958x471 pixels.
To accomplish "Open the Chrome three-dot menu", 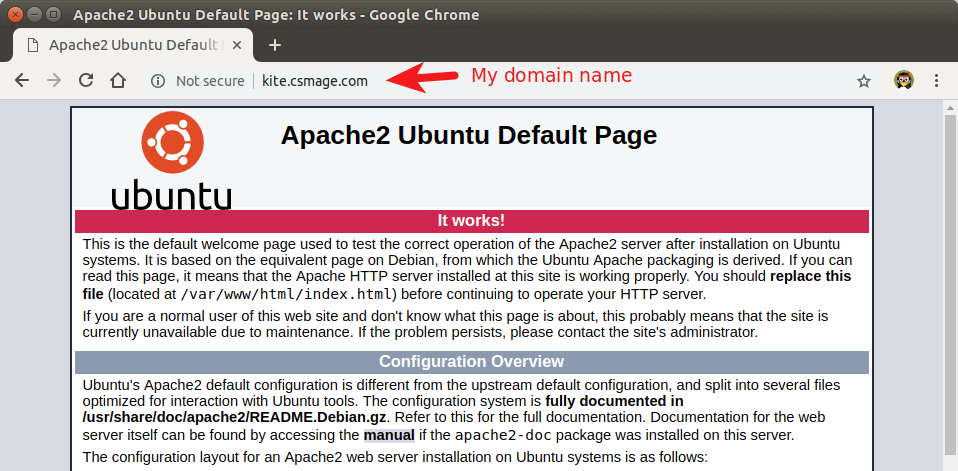I will pyautogui.click(x=936, y=81).
